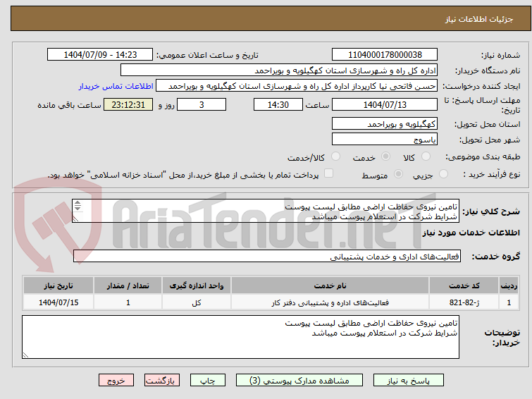Click the گروه خدمت field

click(267, 256)
